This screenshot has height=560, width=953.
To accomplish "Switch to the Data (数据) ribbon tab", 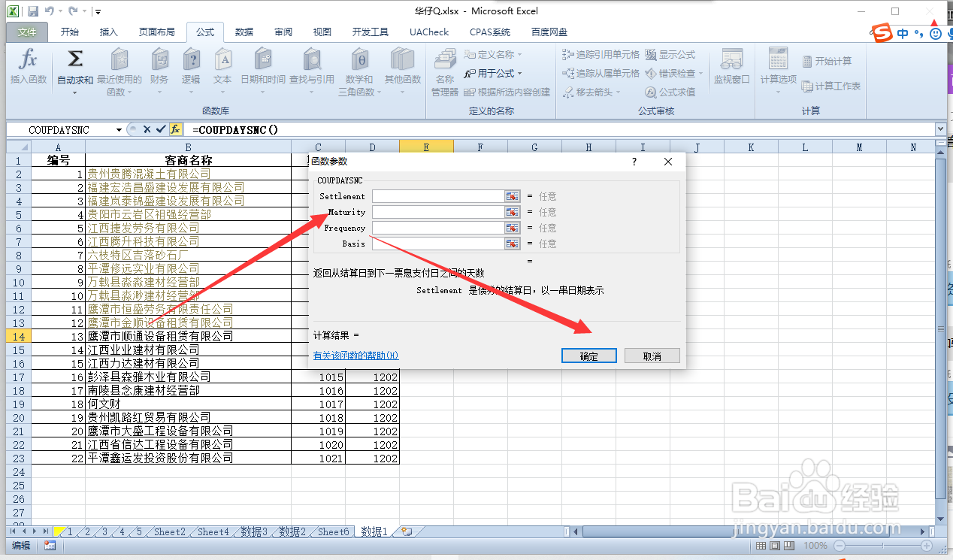I will click(244, 32).
